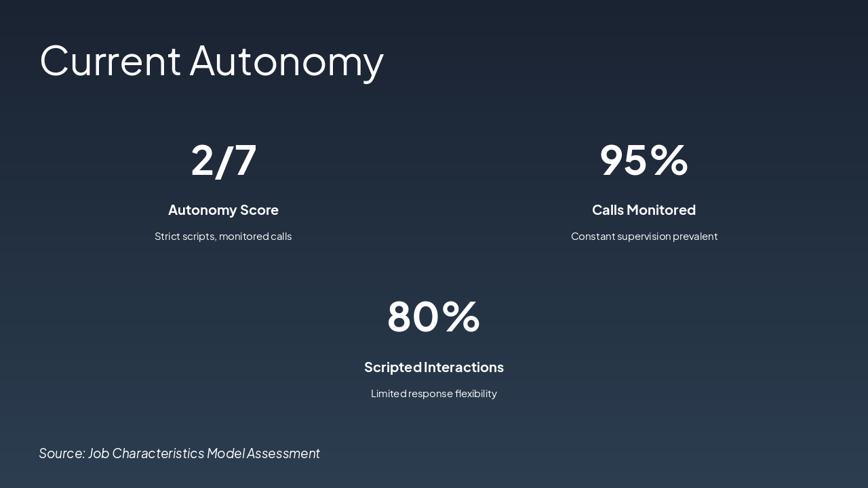The width and height of the screenshot is (868, 488).
Task: Click the word "Autonomy" in the slide title
Action: click(x=286, y=60)
